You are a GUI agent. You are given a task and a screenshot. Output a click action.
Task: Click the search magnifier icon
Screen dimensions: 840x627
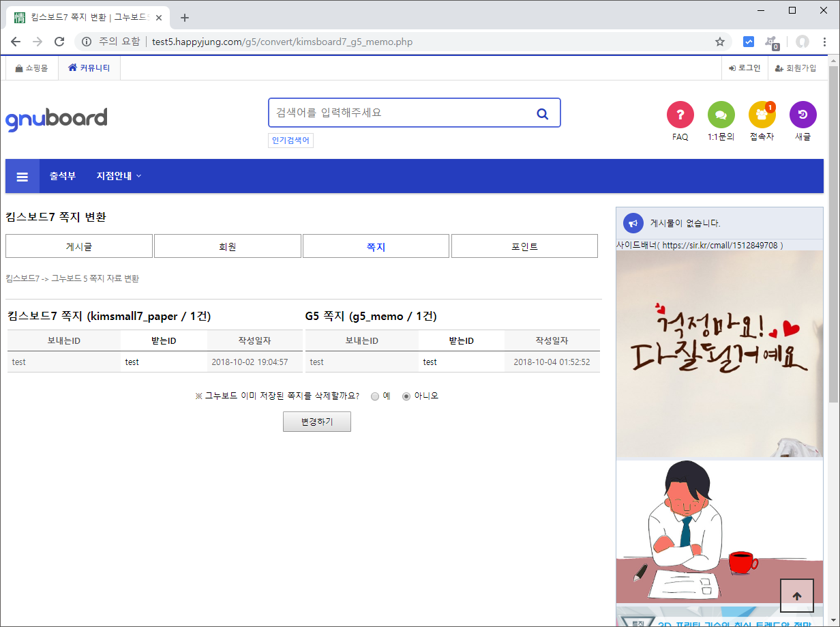coord(543,113)
